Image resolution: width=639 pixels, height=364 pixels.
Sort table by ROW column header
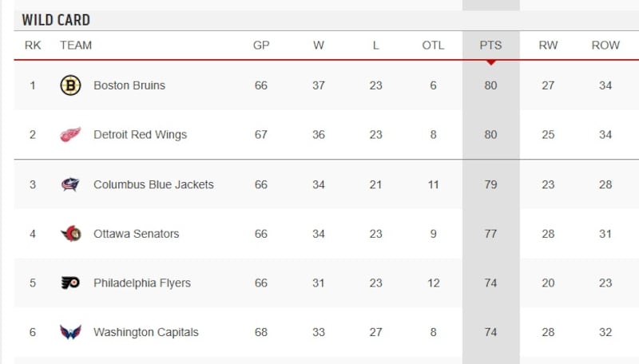605,45
